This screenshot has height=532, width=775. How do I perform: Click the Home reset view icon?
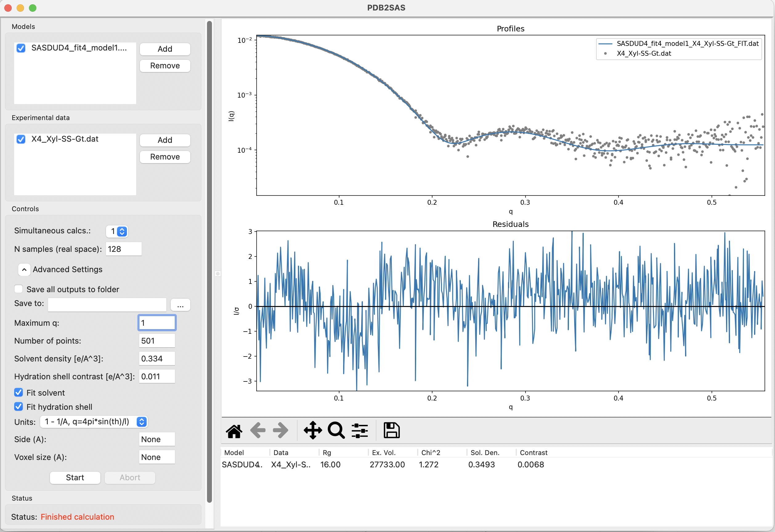click(234, 431)
